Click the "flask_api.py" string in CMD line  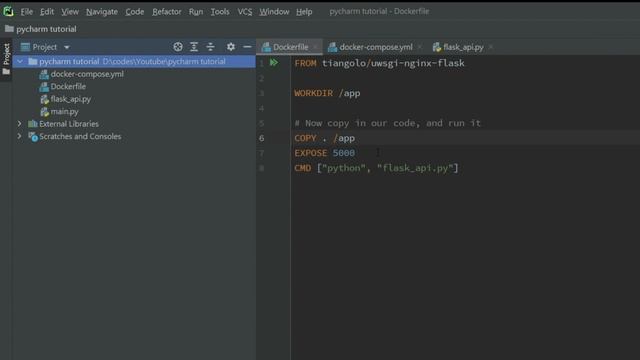416,168
